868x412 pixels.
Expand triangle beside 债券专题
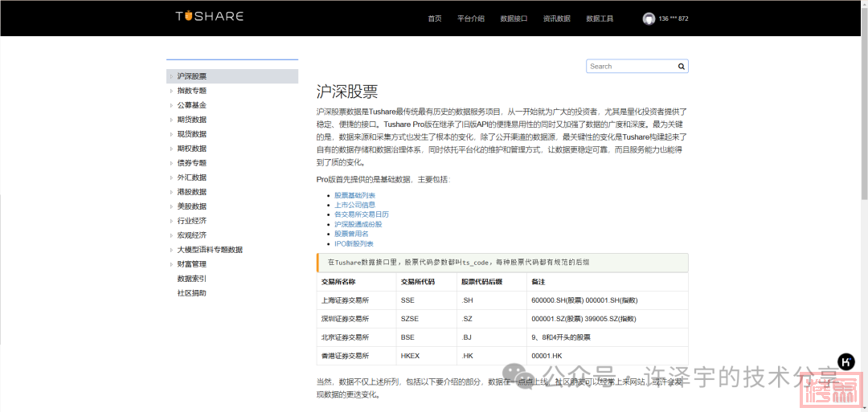pos(172,163)
